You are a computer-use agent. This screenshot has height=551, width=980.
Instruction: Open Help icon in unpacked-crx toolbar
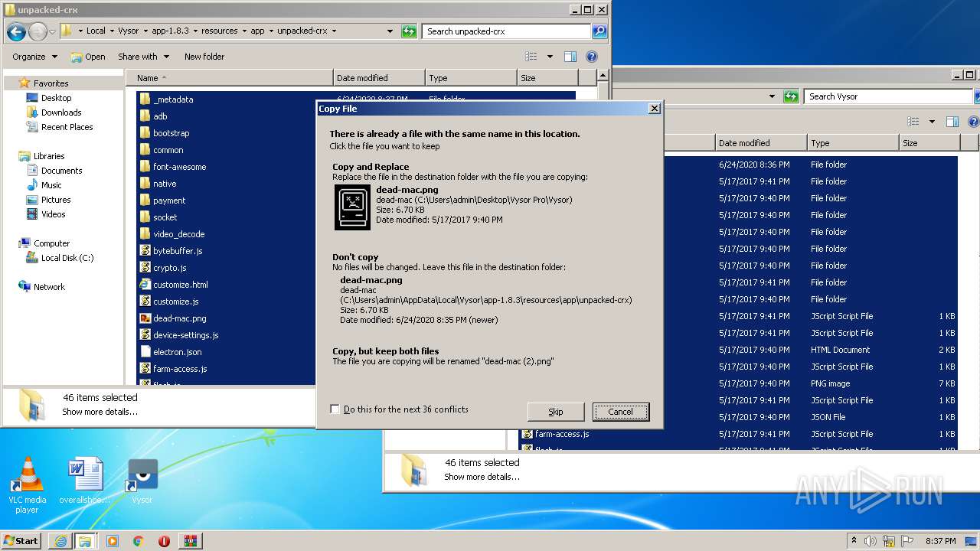tap(591, 57)
